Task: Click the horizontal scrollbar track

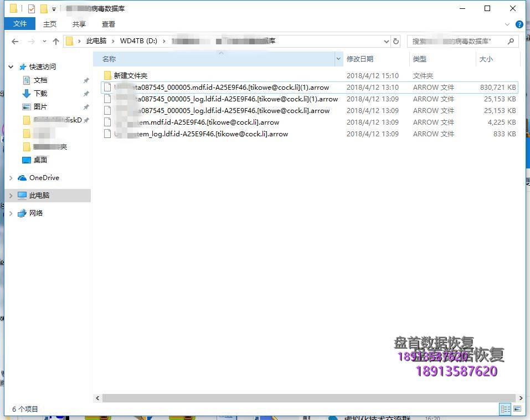Action: click(x=308, y=398)
